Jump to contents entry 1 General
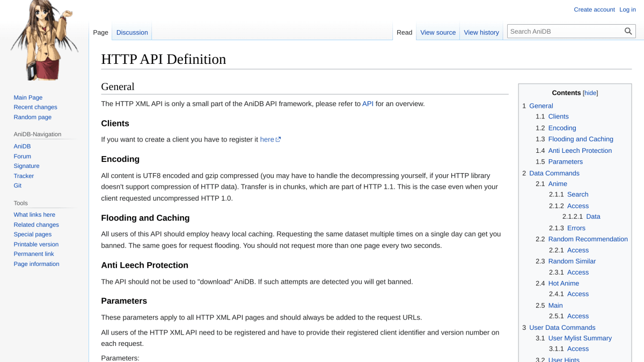This screenshot has width=644, height=362. coord(538,106)
